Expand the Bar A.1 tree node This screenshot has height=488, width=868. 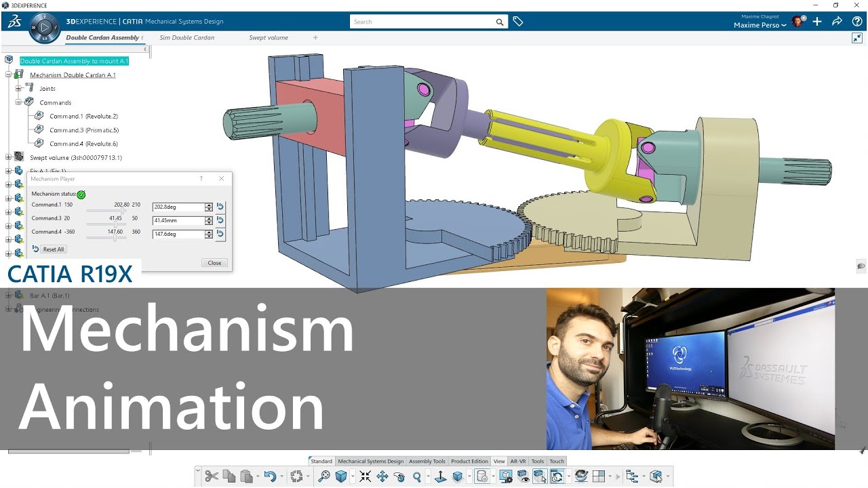pos(9,295)
